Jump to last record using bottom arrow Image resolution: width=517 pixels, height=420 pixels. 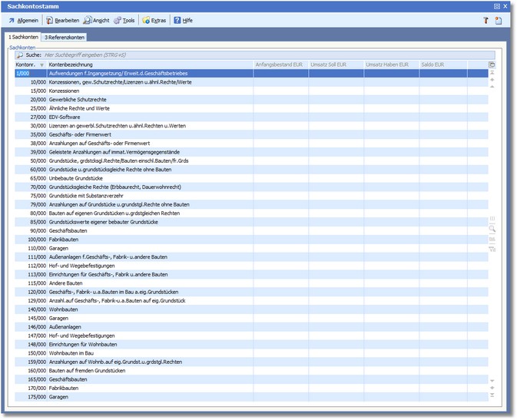(x=492, y=395)
